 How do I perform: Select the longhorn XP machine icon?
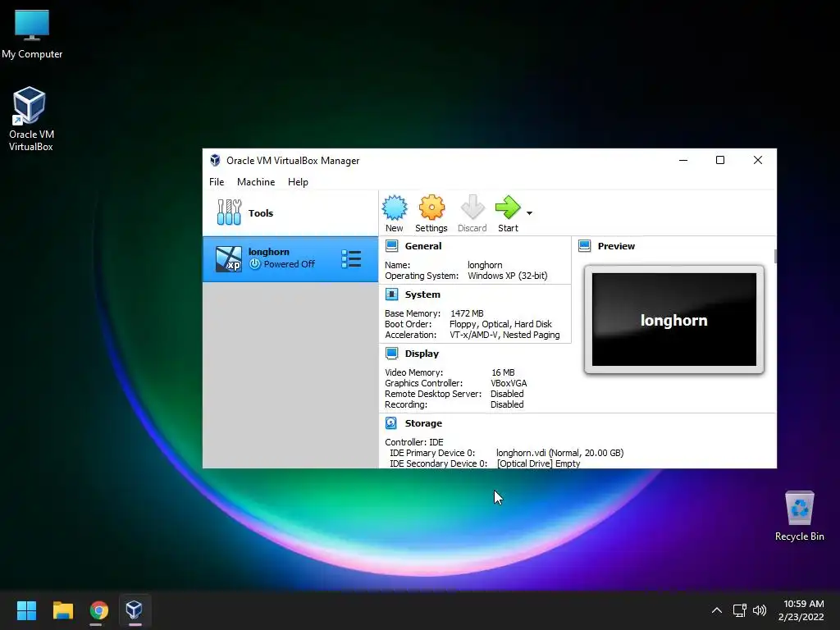(228, 259)
